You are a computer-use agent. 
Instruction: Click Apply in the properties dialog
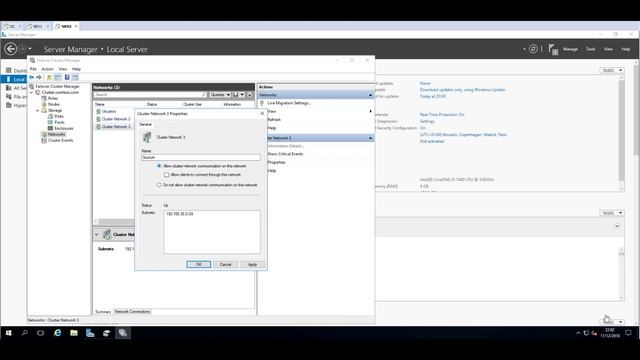(253, 264)
